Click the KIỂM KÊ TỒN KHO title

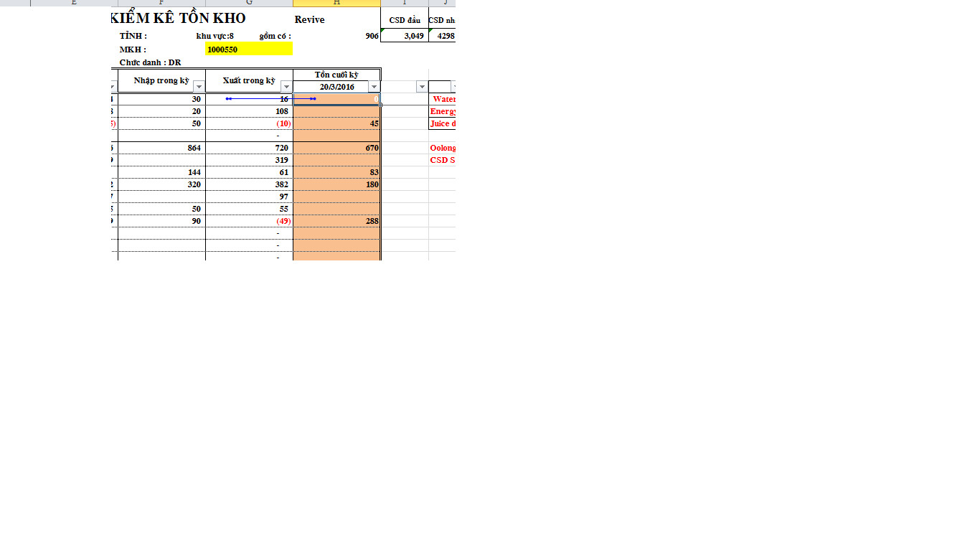click(x=179, y=19)
